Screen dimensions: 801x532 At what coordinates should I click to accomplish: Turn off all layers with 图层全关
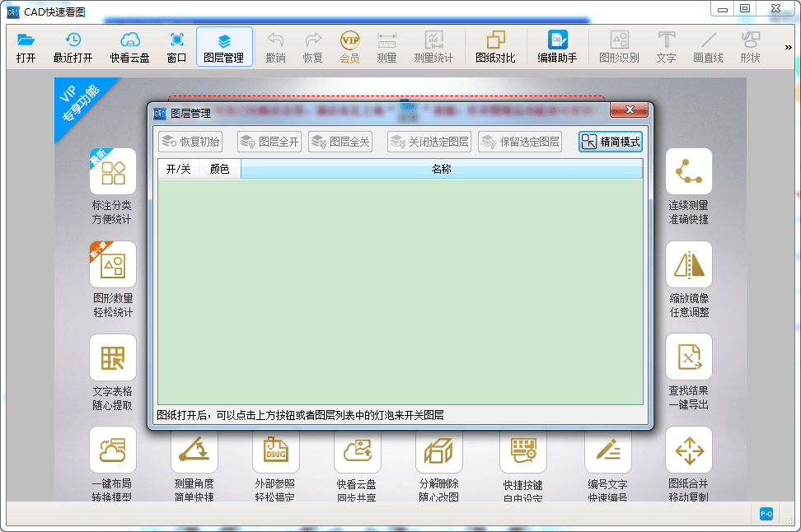(341, 141)
